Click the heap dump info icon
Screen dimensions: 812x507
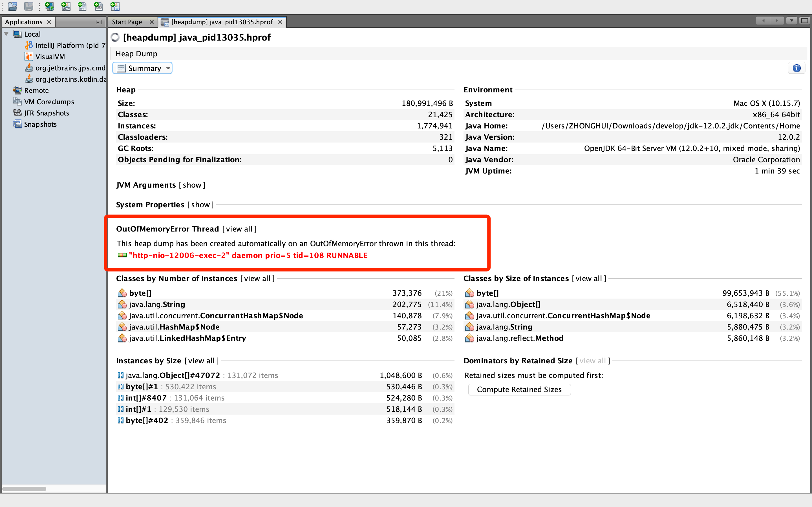pos(796,68)
